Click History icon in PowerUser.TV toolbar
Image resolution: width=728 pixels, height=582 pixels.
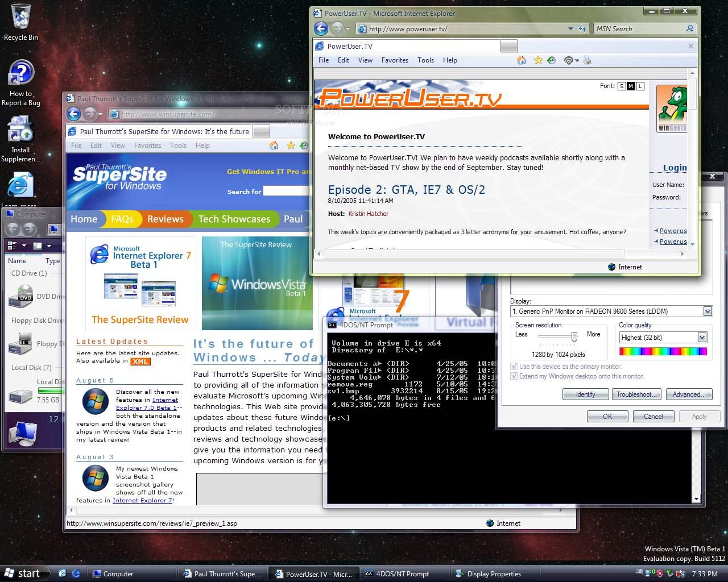551,60
